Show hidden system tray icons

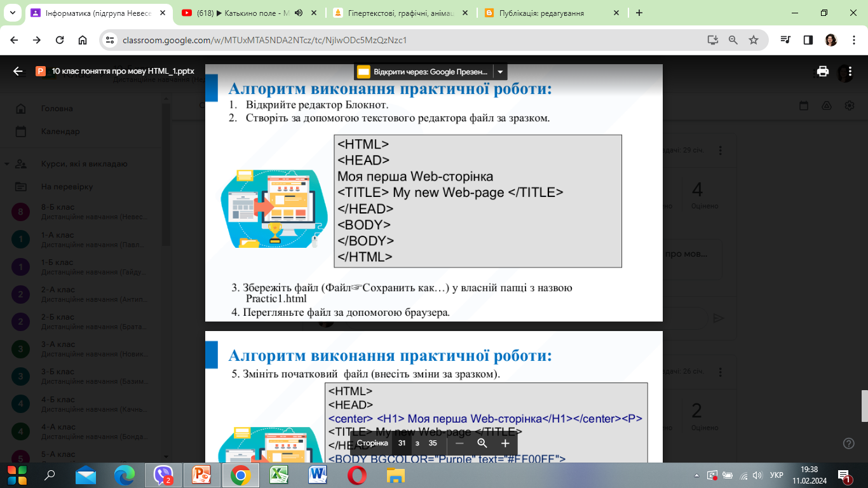pos(698,475)
